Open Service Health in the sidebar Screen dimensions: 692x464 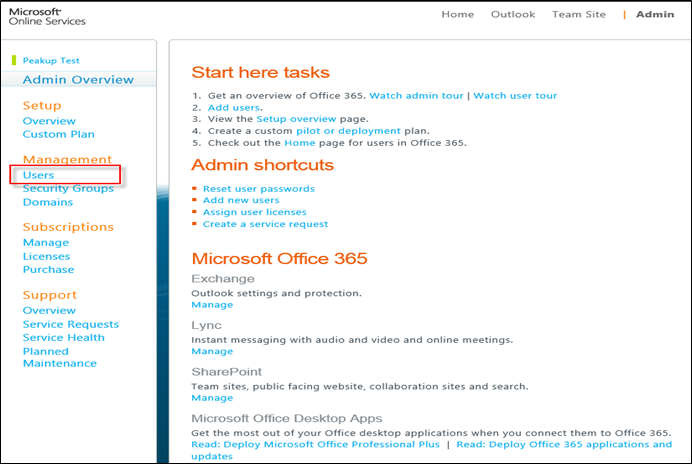64,338
